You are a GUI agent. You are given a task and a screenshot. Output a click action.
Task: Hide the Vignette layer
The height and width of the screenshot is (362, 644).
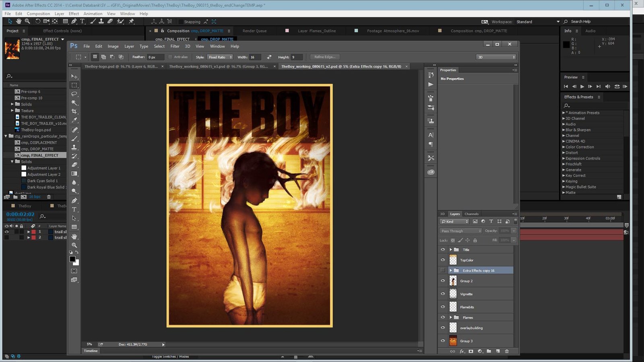point(443,294)
